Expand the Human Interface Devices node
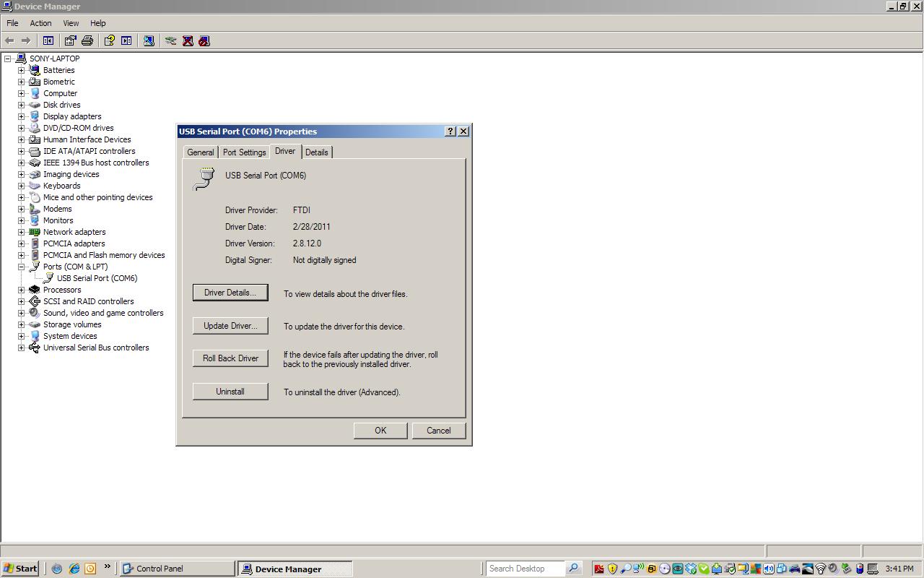The height and width of the screenshot is (578, 924). point(22,139)
